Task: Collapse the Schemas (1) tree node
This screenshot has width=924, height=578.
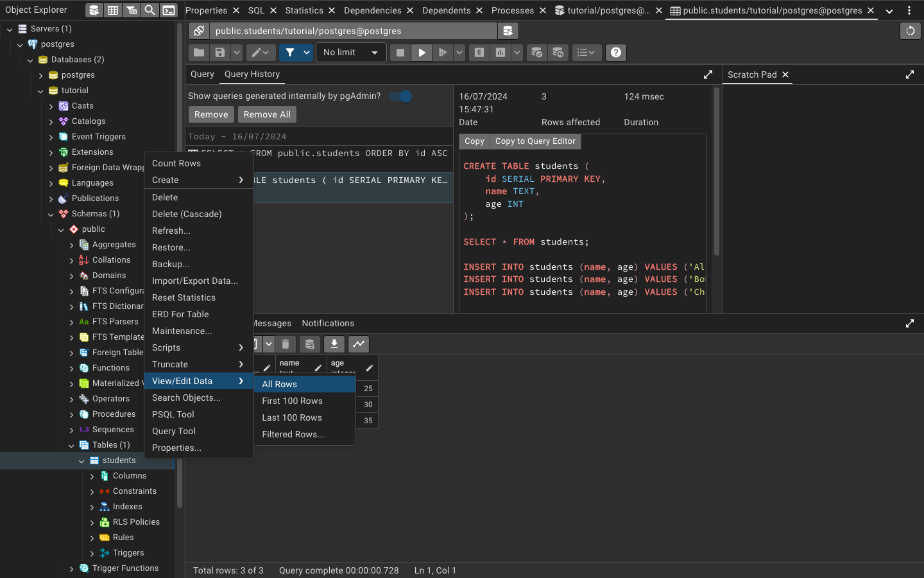Action: (51, 214)
